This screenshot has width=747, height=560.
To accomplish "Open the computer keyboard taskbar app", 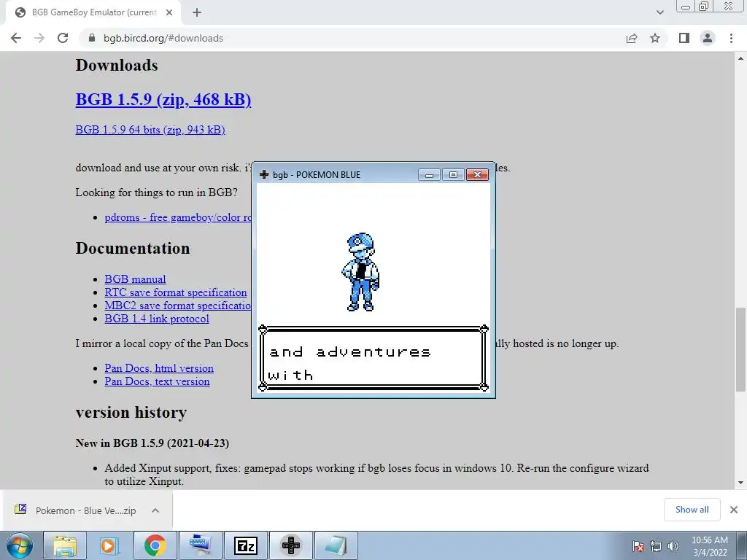I will coord(200,545).
